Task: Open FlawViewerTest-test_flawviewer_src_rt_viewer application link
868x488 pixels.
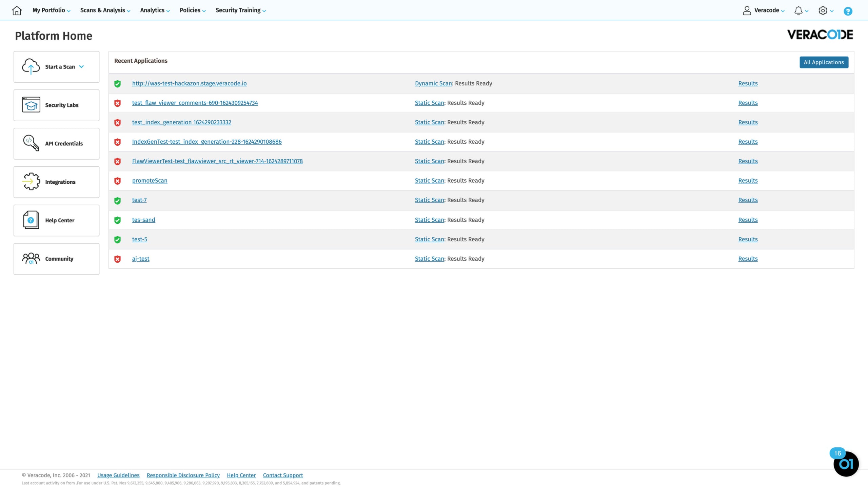Action: pyautogui.click(x=217, y=161)
